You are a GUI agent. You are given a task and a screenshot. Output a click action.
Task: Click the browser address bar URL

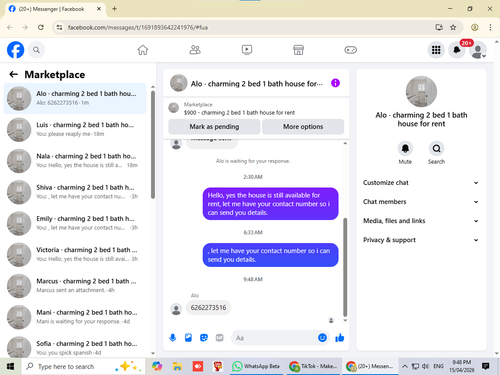tap(138, 27)
